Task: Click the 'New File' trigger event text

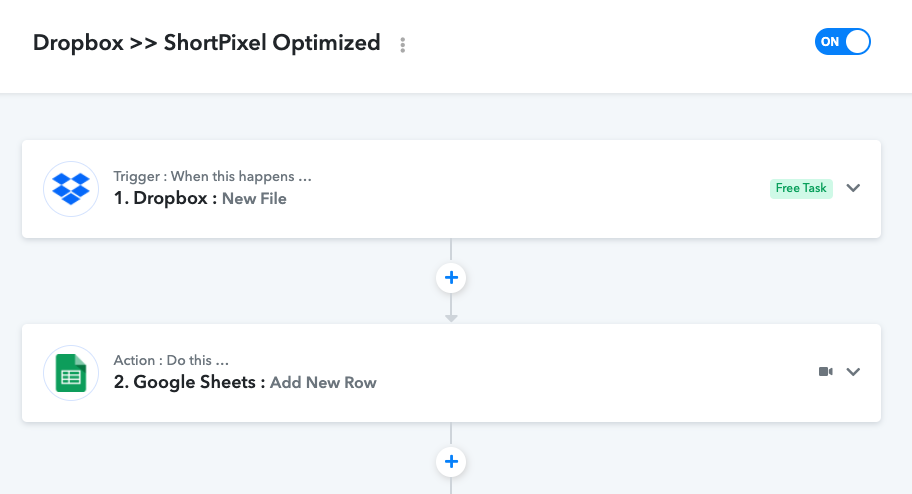Action: [254, 199]
